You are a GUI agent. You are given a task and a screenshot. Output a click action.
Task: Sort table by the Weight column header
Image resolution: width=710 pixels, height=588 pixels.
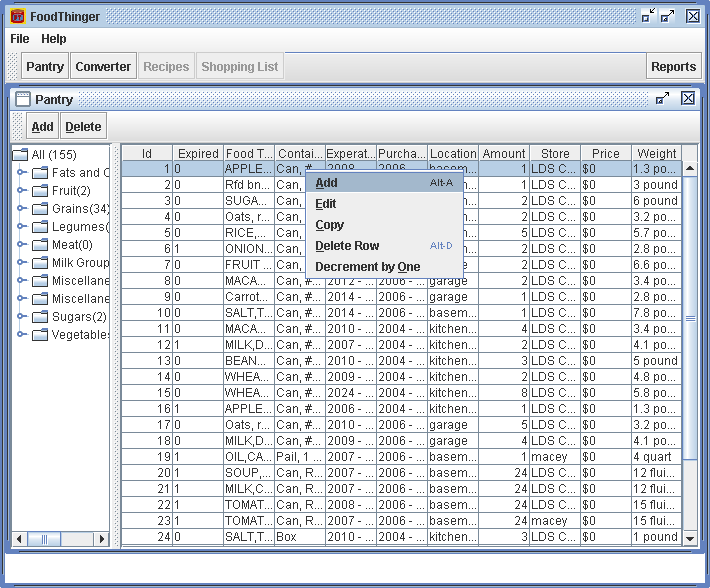point(657,154)
